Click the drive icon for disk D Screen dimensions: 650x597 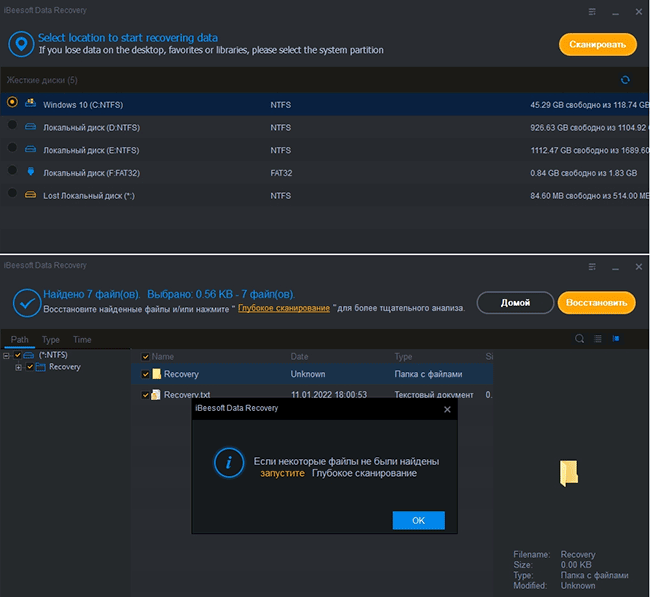pyautogui.click(x=30, y=126)
